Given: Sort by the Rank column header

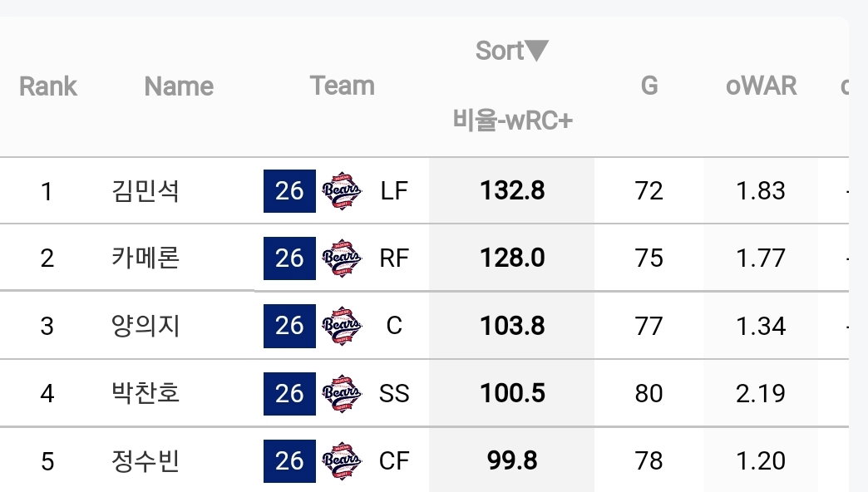Looking at the screenshot, I should (x=48, y=86).
